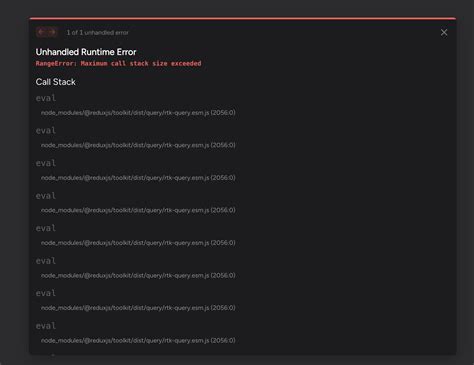Click the RangeError maximum call stack message
474x365 pixels.
click(118, 63)
